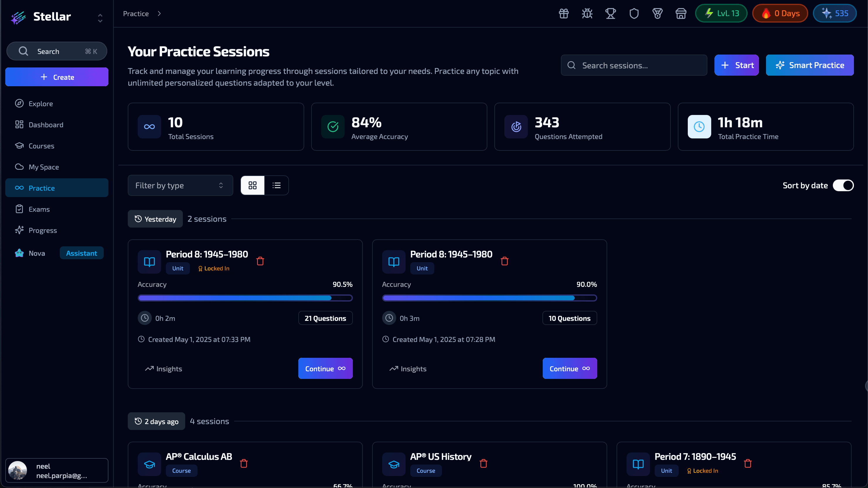The image size is (868, 488).
Task: Click the Locked In tag on Period 8
Action: 214,268
